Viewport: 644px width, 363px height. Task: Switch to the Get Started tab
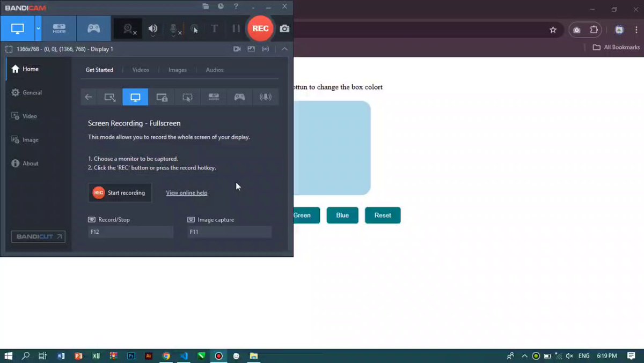(x=99, y=70)
